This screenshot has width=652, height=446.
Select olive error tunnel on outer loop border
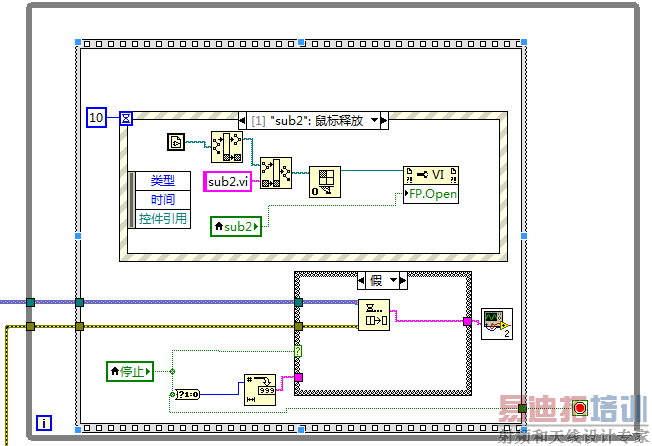coord(30,326)
